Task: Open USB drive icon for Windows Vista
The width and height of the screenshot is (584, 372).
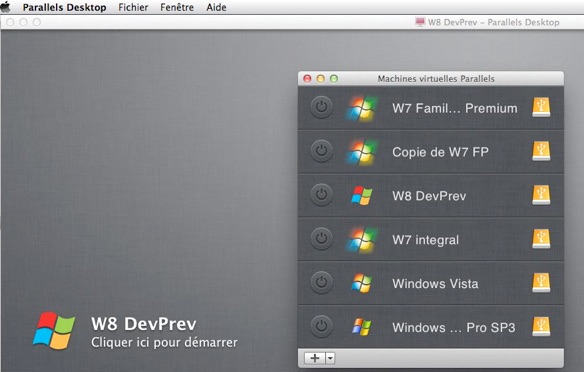Action: point(541,283)
